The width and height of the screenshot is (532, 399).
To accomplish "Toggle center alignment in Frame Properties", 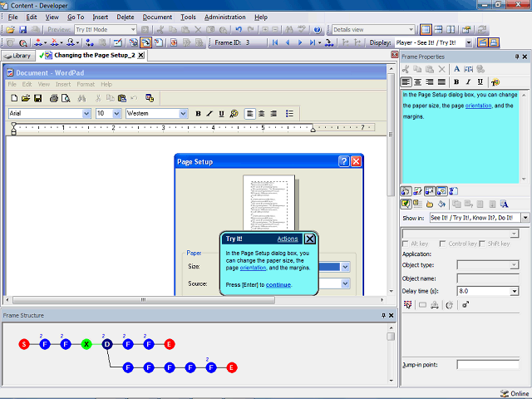I will [x=417, y=82].
